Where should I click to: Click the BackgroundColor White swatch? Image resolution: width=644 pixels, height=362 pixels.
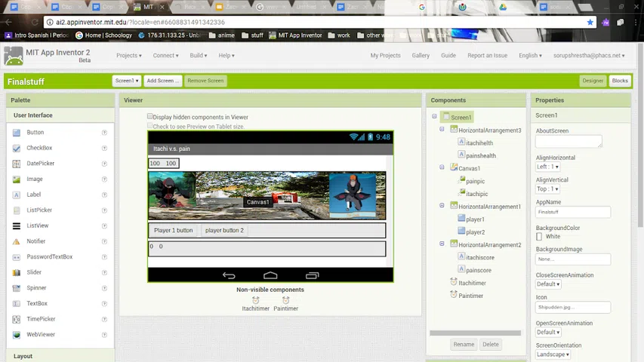coord(539,236)
